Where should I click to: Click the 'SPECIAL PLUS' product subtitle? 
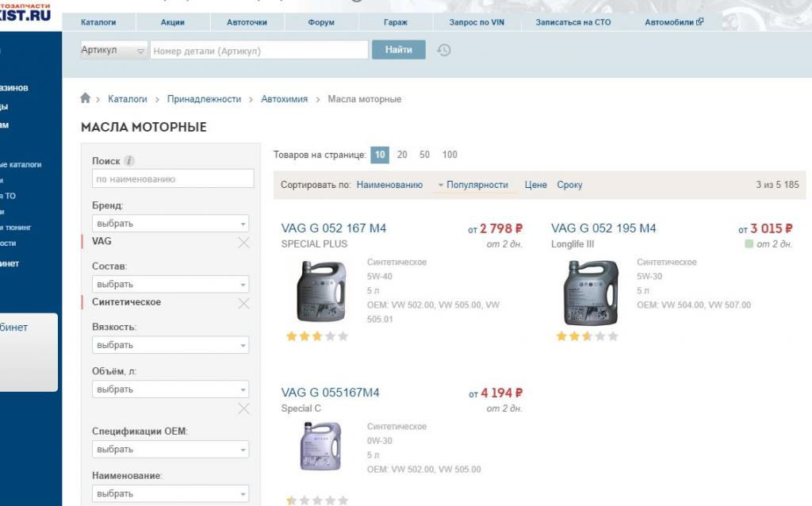[314, 244]
